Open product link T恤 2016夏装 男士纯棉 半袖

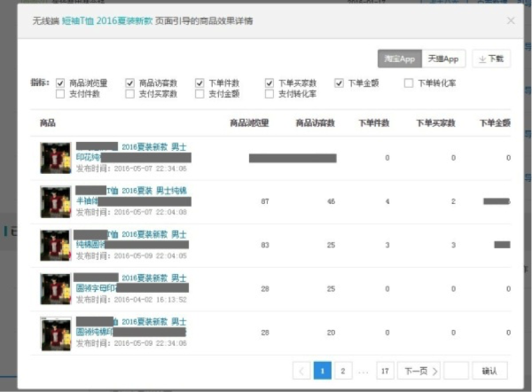(133, 196)
